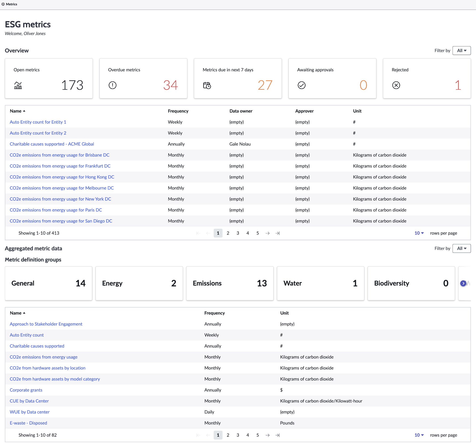Go to page 3 of the Overview table
Image resolution: width=476 pixels, height=448 pixels.
coord(238,233)
